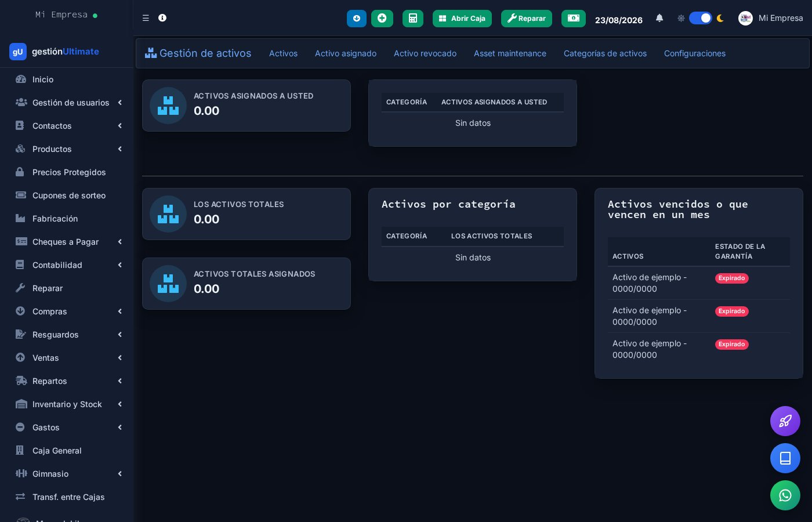Viewport: 812px width, 522px height.
Task: Open Cupones de sorteo in sidebar
Action: click(67, 195)
